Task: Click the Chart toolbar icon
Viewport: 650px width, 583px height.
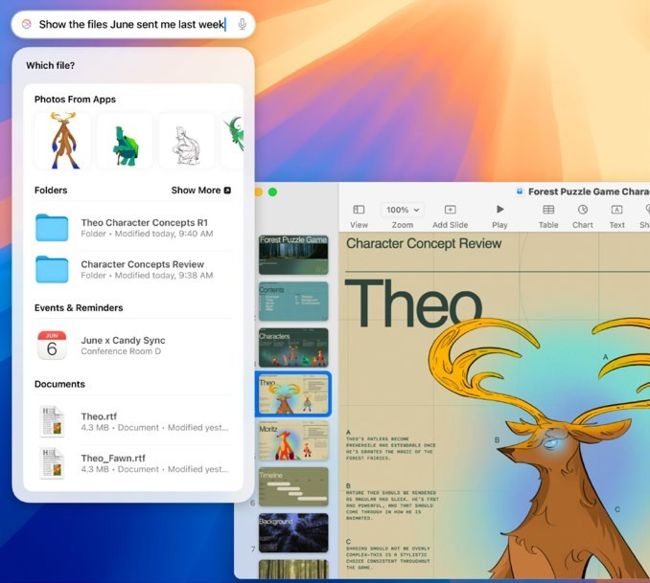Action: pos(582,210)
